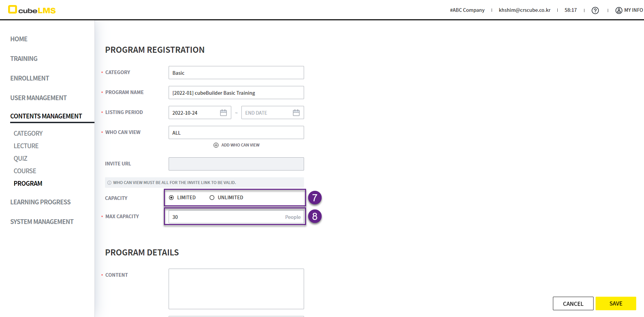Click the Program Name text field
644x317 pixels.
coord(236,93)
